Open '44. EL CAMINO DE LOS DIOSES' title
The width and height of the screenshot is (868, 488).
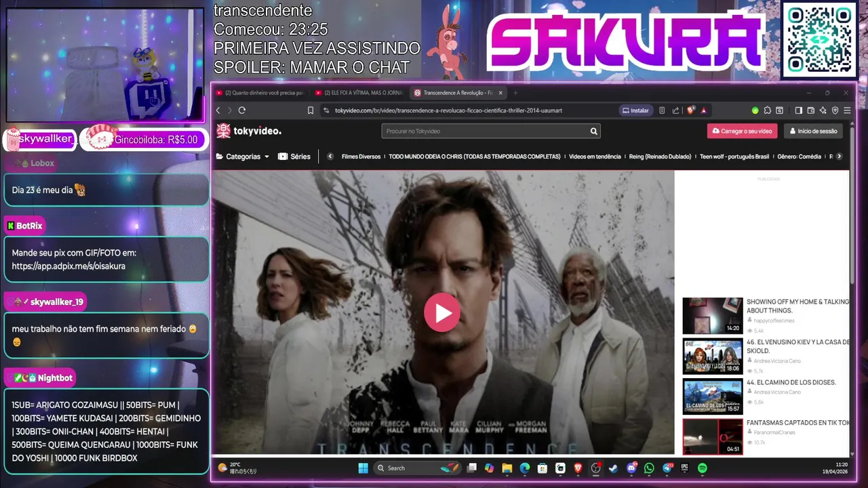click(791, 382)
